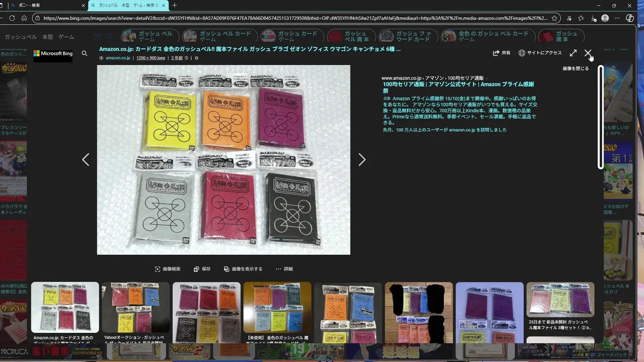Open the Copilot icon in the toolbar
This screenshot has width=644, height=362.
pyautogui.click(x=630, y=18)
